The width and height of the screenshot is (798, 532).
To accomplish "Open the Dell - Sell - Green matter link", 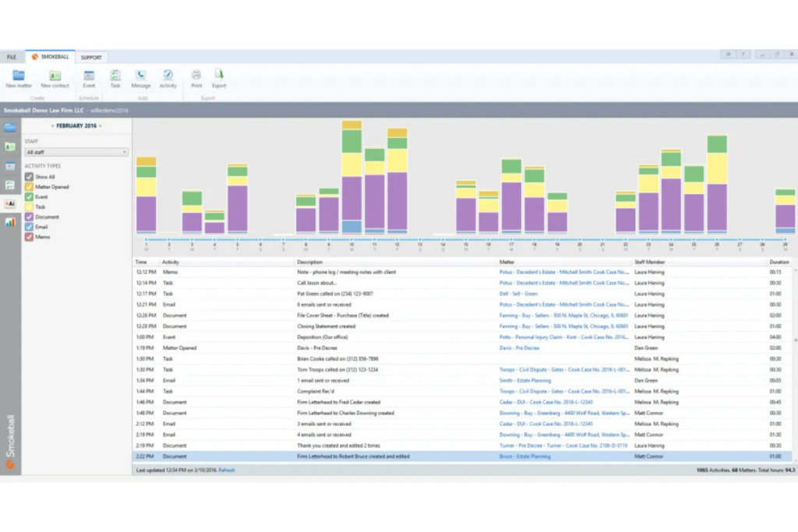I will click(x=518, y=294).
